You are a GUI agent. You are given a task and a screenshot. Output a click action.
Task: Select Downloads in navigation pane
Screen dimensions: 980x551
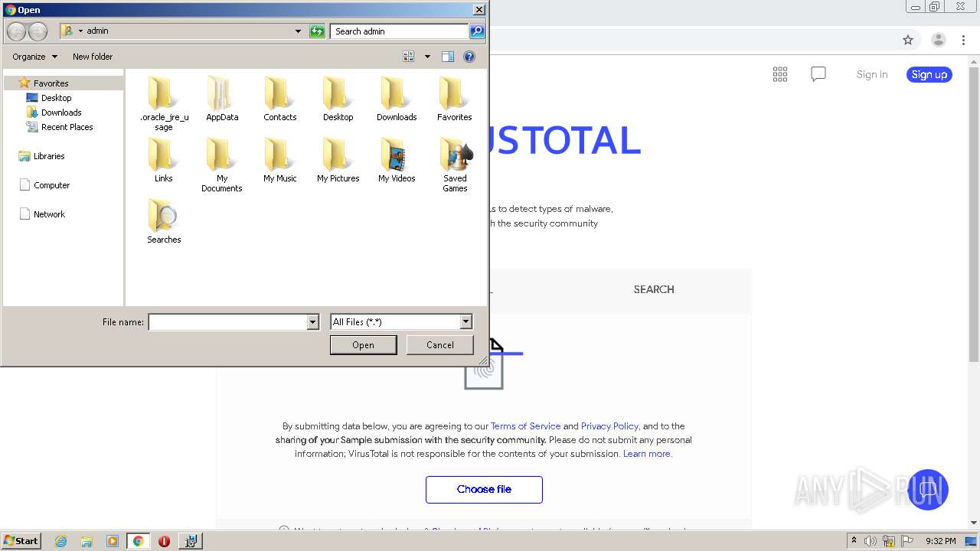pos(61,112)
